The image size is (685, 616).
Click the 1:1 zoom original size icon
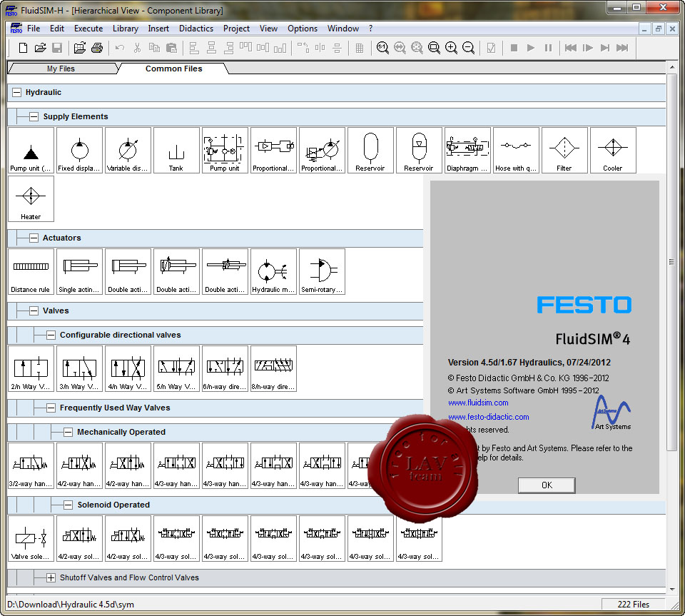pos(382,48)
